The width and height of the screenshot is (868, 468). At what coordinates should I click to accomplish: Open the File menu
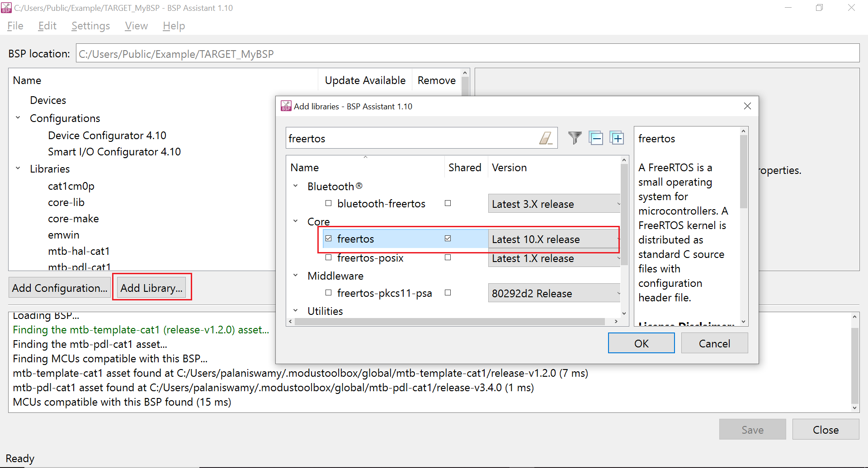(15, 26)
